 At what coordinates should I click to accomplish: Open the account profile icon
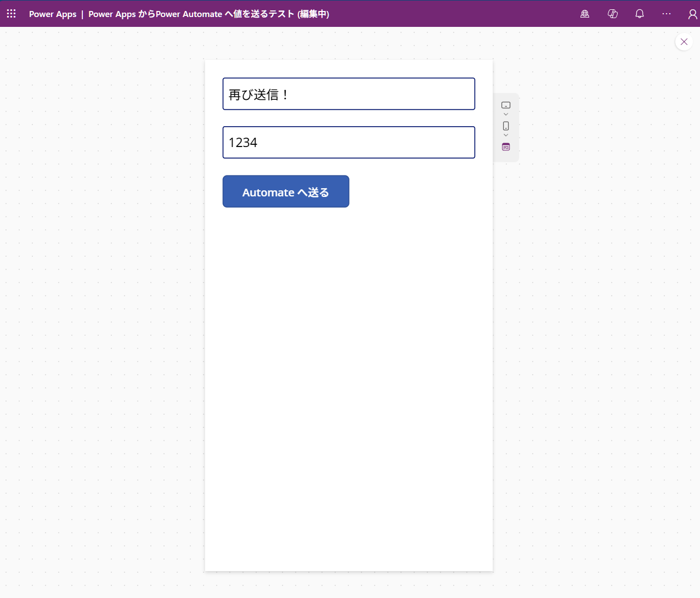click(693, 14)
